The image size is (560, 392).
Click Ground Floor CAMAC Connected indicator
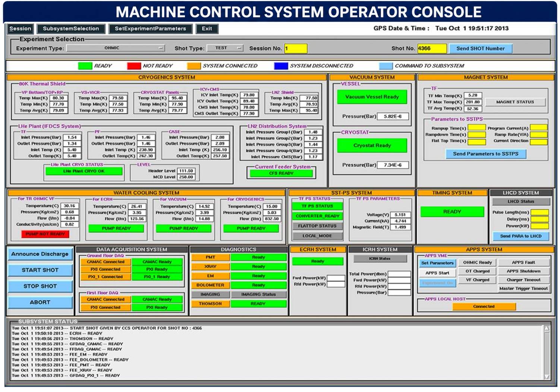pyautogui.click(x=106, y=262)
